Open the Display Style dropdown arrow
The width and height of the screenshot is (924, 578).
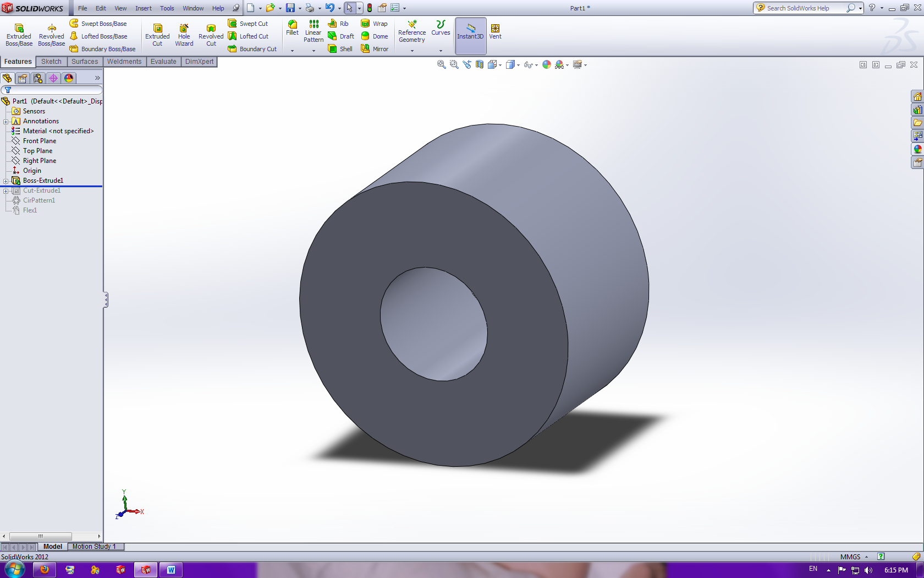(x=518, y=65)
